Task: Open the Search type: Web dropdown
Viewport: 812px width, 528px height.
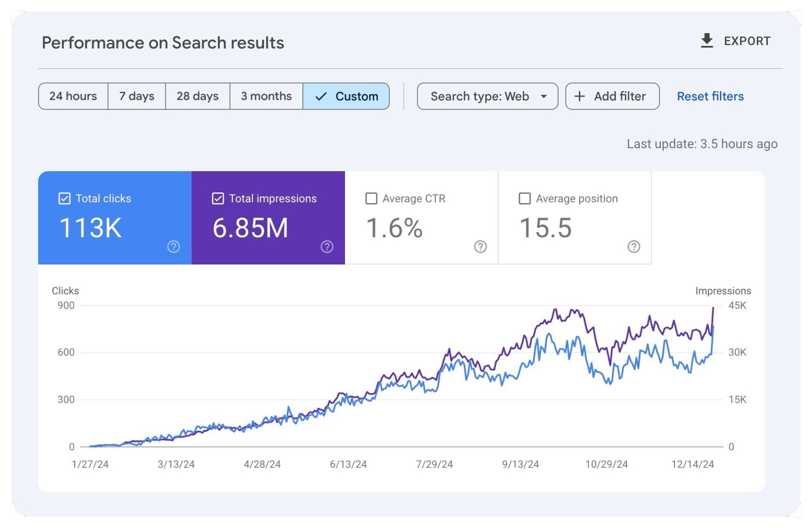Action: tap(487, 96)
